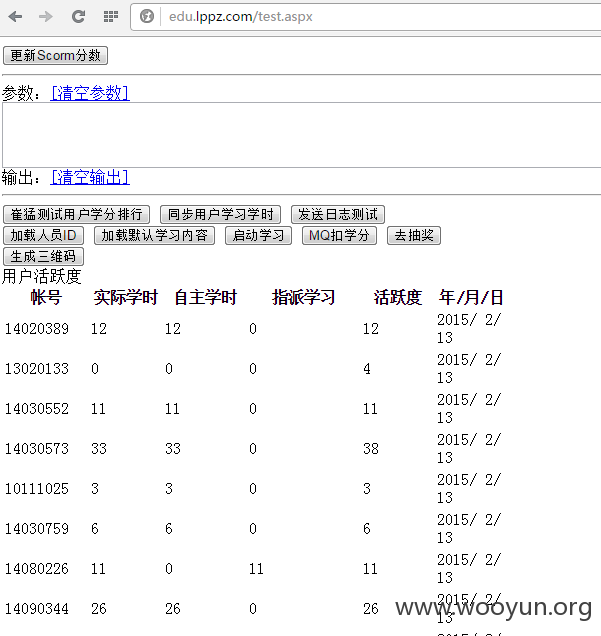Reload the page with the refresh icon
Screen dimensions: 601x636
[x=78, y=17]
